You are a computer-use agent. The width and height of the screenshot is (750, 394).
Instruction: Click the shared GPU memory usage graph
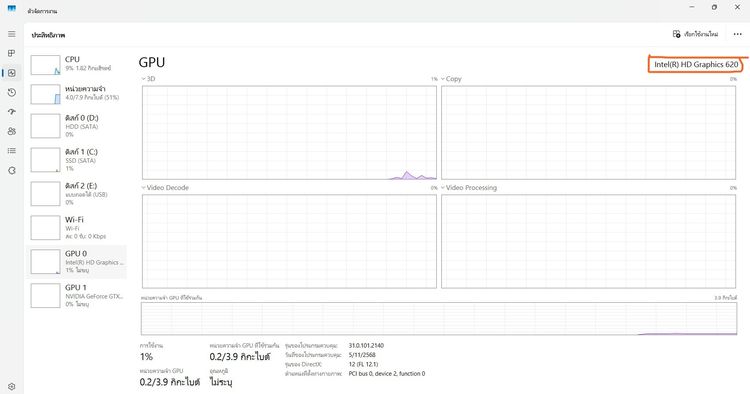tap(439, 318)
